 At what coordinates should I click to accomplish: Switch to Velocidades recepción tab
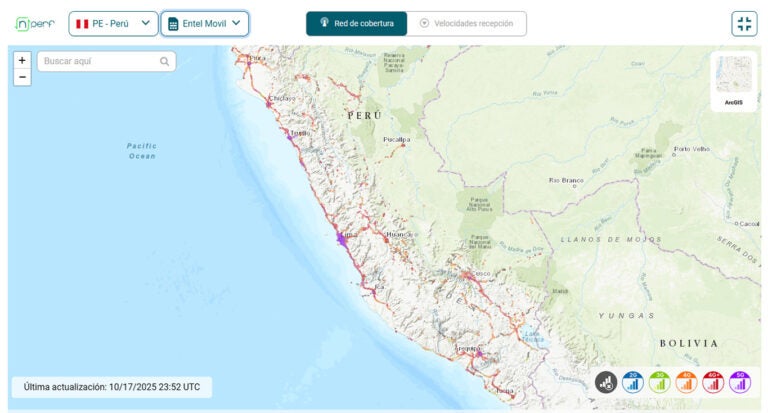coord(466,23)
